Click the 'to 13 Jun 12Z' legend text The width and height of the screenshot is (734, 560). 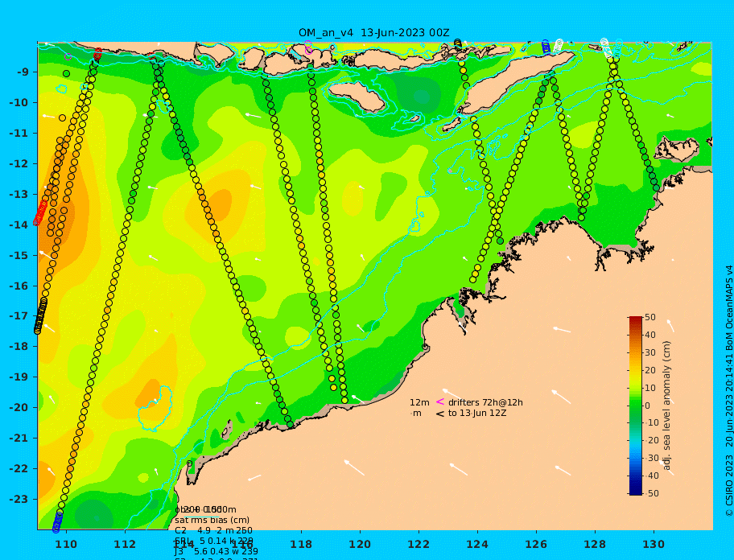click(x=477, y=413)
